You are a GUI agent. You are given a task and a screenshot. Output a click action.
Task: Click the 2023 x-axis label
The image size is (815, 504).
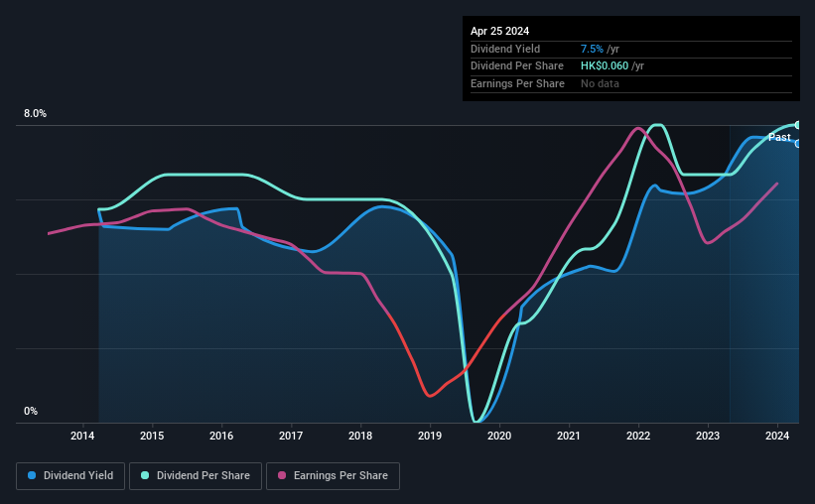pos(708,436)
